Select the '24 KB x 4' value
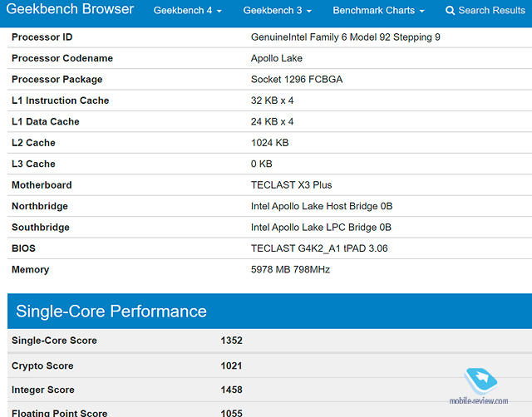Viewport: 532px width, 417px height. click(272, 121)
